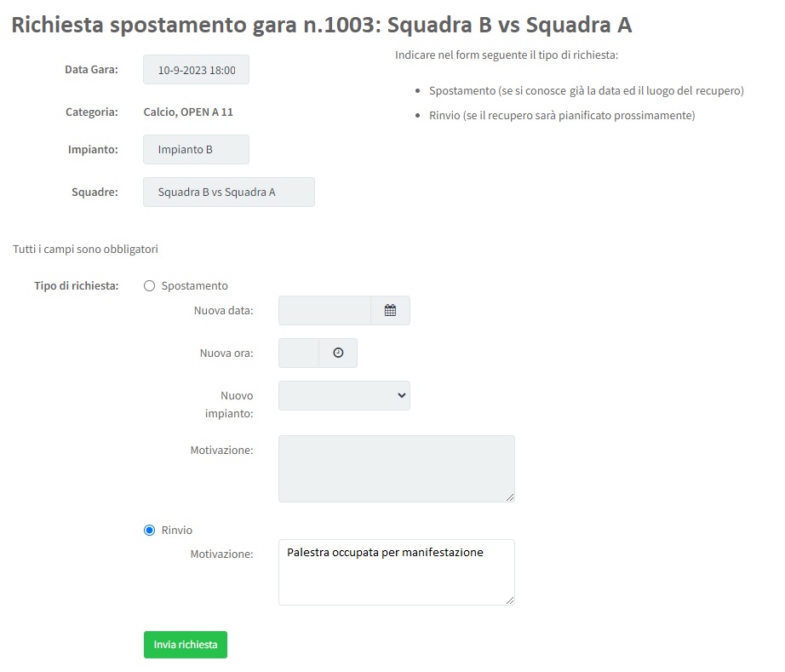Click the Squadre field with Squadra B vs Squadra A

tap(228, 192)
